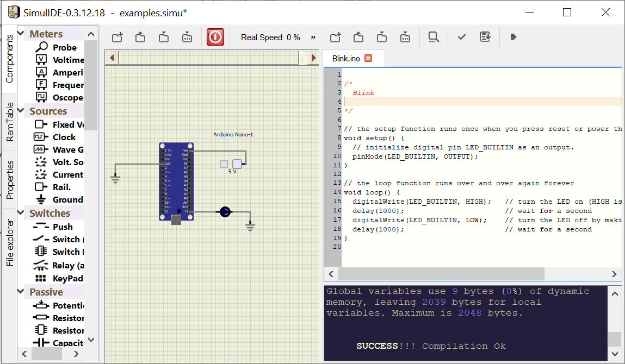
Task: Select the Switch Dip component
Action: [x=59, y=252]
